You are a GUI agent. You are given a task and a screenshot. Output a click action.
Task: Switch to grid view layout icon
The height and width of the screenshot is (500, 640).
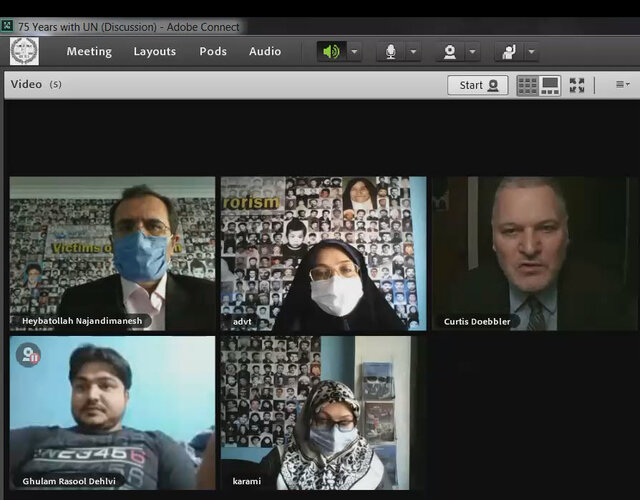(x=527, y=85)
